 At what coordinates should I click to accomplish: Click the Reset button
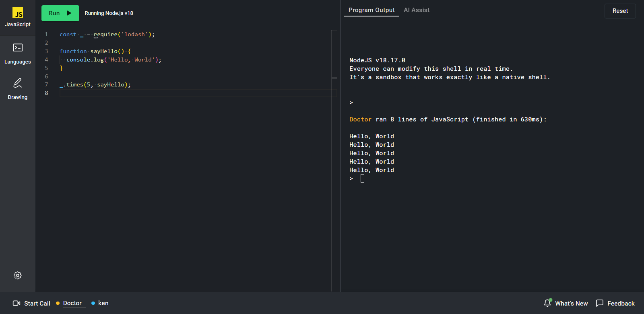click(x=620, y=11)
